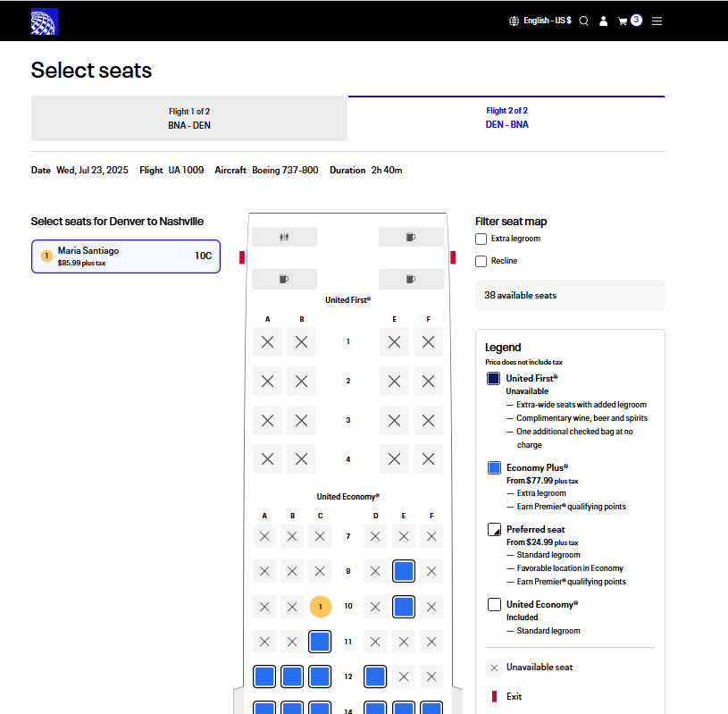Click unavailable Economy seat 7F
Screen dimensions: 728x714
(431, 536)
